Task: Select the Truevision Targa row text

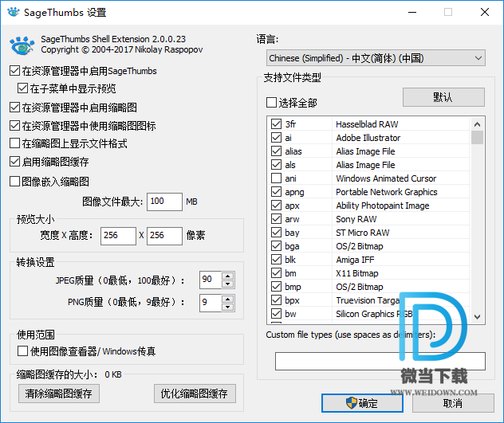Action: click(x=368, y=300)
